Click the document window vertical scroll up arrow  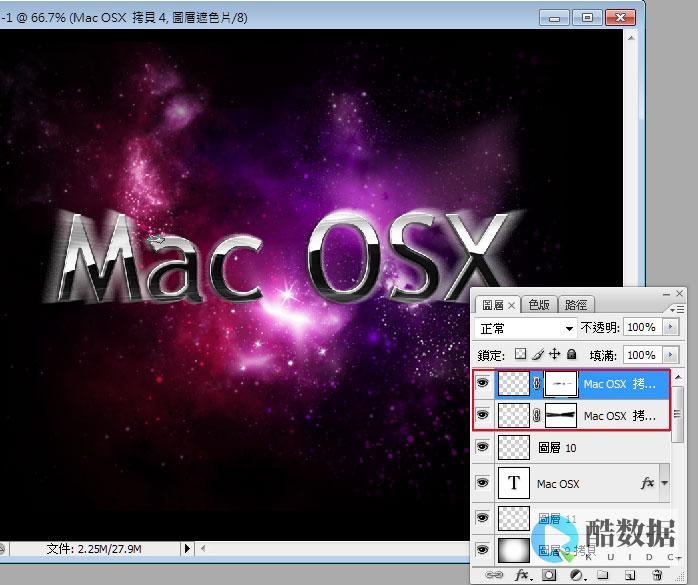pos(631,38)
